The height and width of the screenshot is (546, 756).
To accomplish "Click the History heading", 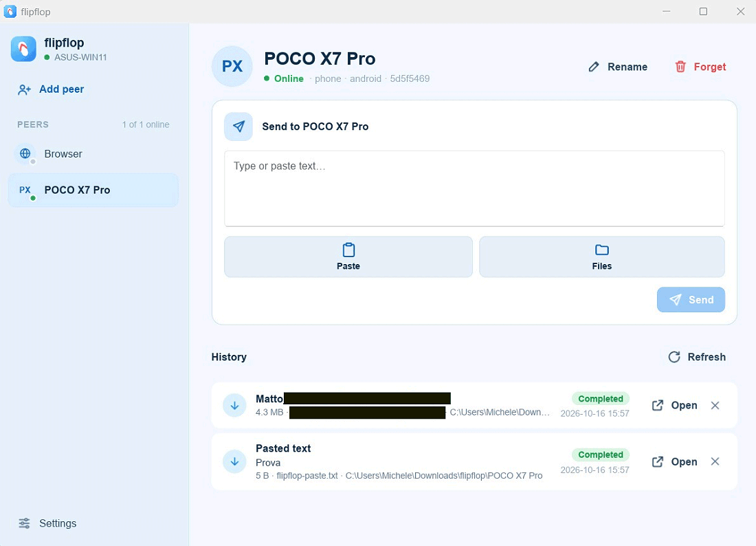I will [x=229, y=357].
